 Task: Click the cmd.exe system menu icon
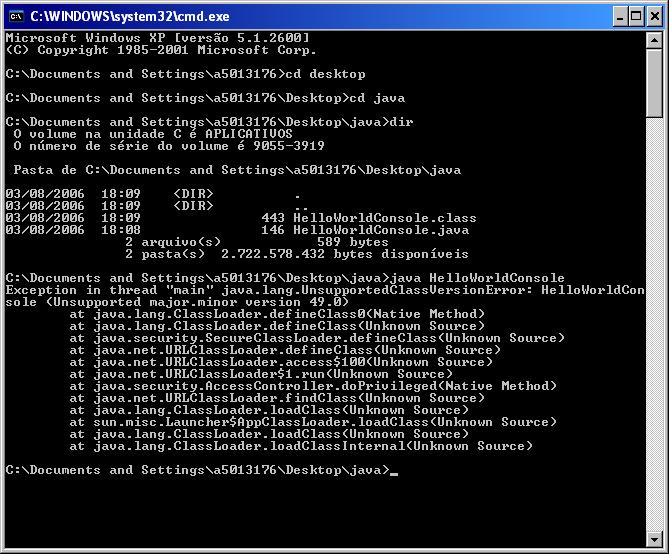[x=16, y=16]
